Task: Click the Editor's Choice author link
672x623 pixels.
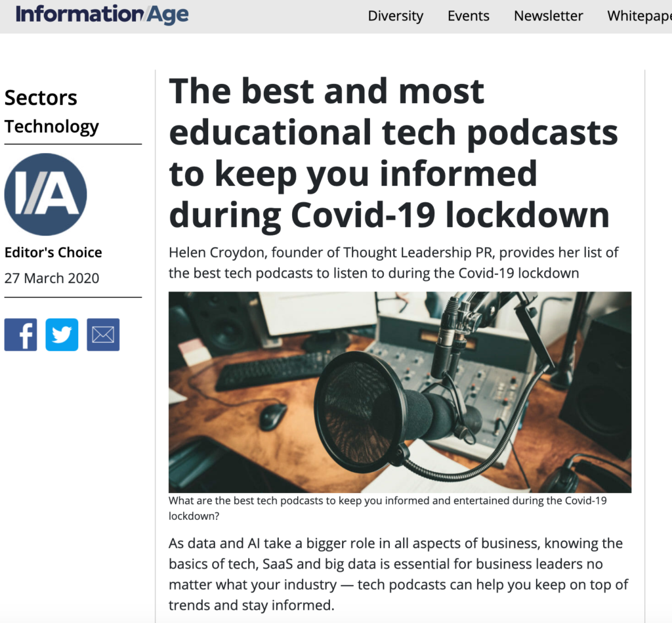Action: pyautogui.click(x=53, y=253)
